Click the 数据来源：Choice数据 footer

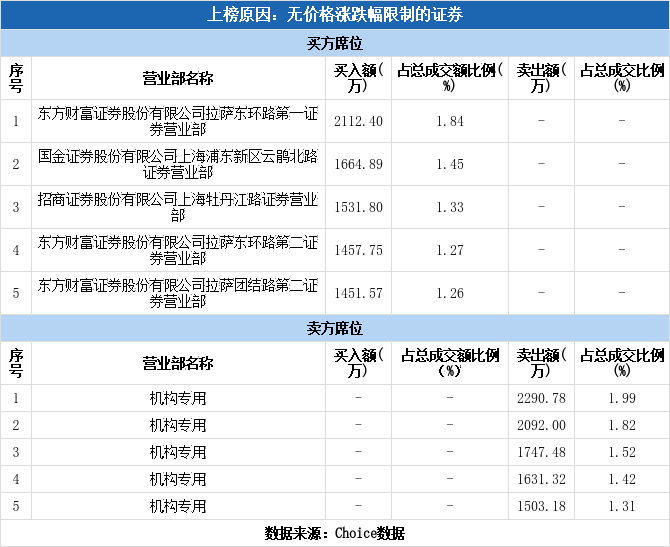335,533
